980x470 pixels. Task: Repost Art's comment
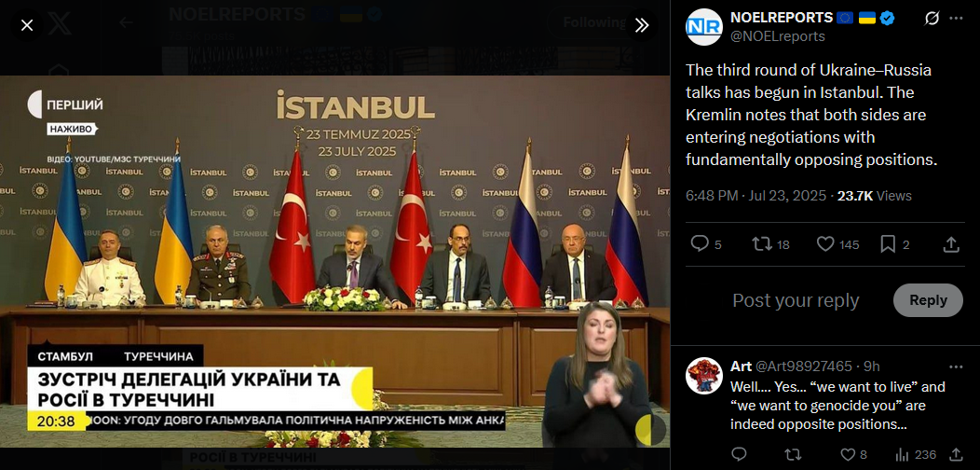pyautogui.click(x=792, y=454)
